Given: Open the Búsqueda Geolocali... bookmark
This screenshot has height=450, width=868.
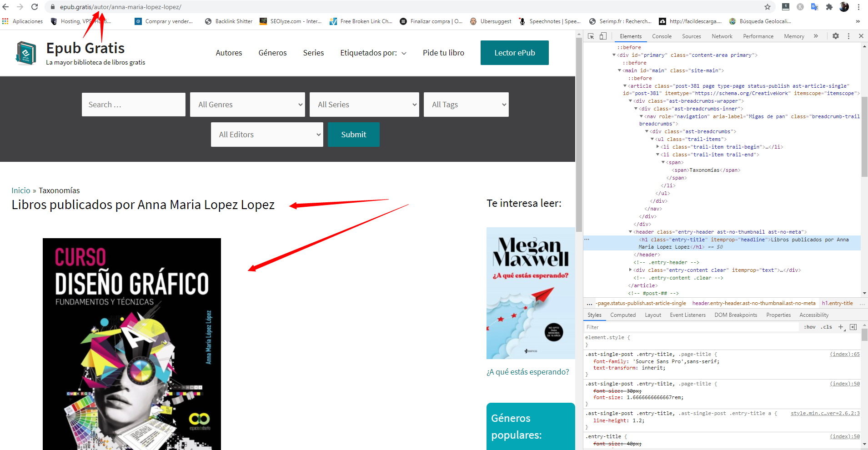Looking at the screenshot, I should [x=760, y=21].
